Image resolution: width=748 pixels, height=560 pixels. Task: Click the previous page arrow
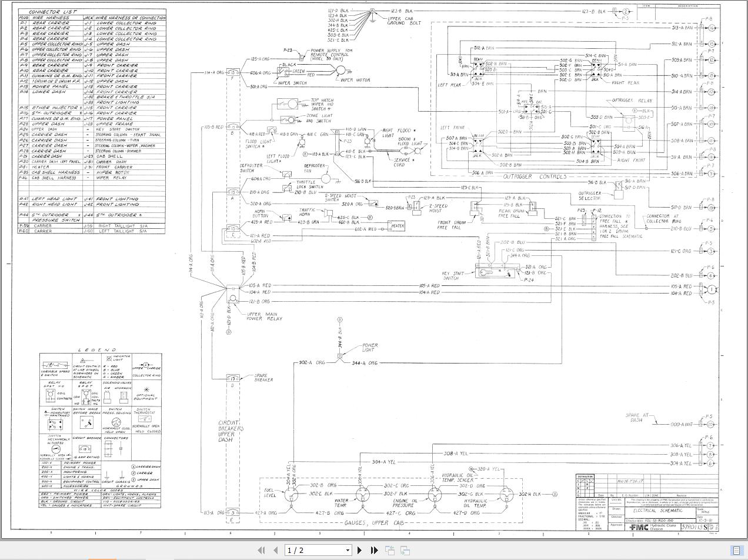tap(275, 550)
